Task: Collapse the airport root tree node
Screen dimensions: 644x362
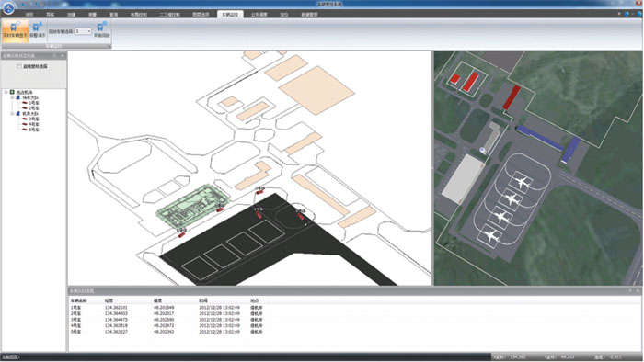Action: pyautogui.click(x=6, y=92)
